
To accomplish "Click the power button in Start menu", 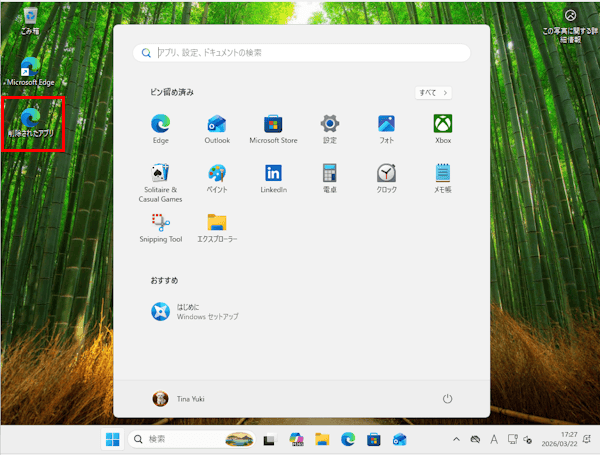I will [447, 399].
